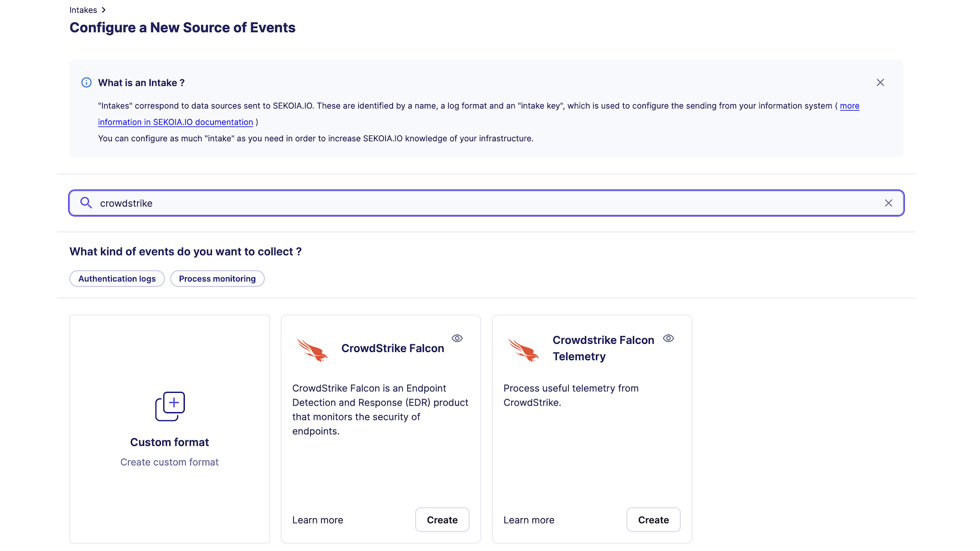The image size is (980, 551).
Task: Open the SEKOIA.IO documentation link
Action: [176, 122]
